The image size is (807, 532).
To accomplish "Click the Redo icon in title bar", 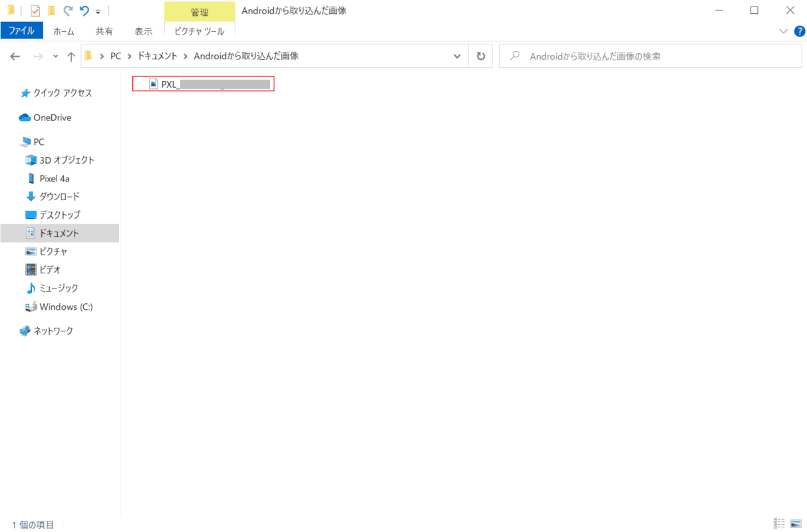I will (68, 11).
